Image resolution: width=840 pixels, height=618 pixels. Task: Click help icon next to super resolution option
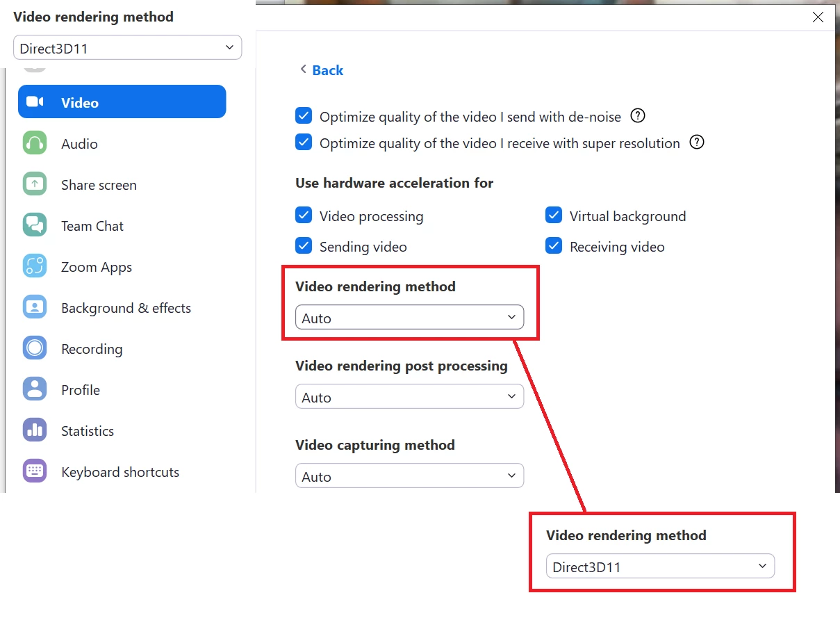click(697, 143)
